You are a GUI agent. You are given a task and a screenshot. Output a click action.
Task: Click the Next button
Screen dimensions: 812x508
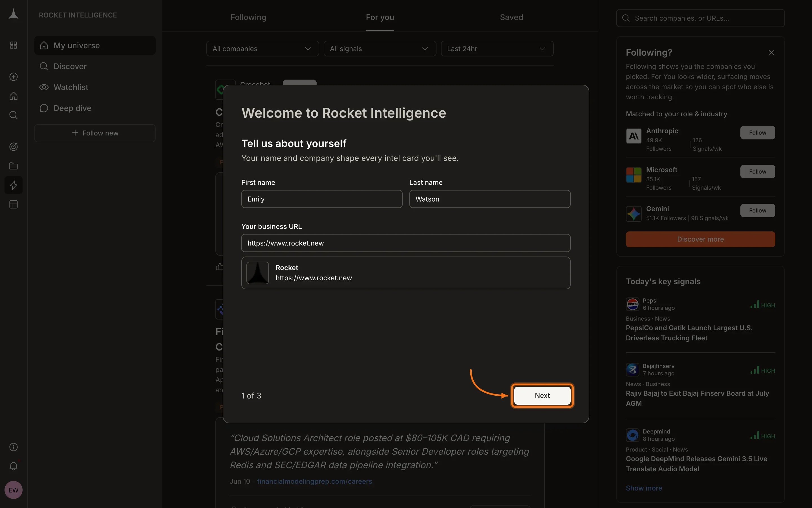[542, 395]
